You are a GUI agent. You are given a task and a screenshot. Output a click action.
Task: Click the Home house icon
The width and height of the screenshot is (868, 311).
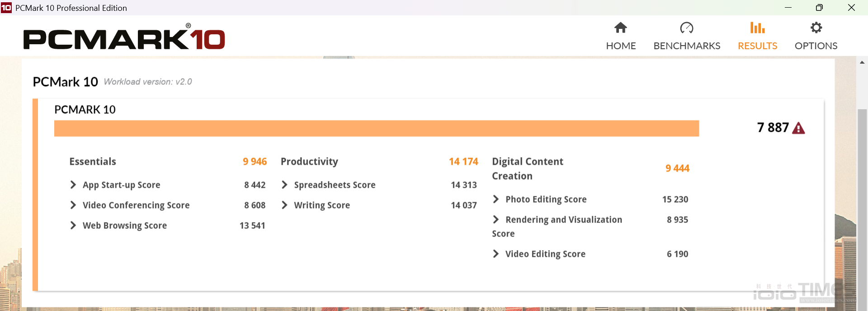pyautogui.click(x=621, y=28)
